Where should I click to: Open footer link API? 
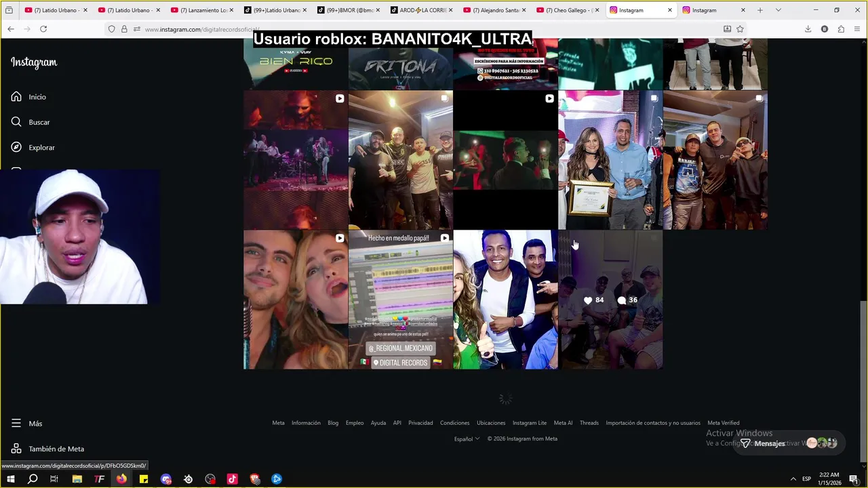[397, 423]
